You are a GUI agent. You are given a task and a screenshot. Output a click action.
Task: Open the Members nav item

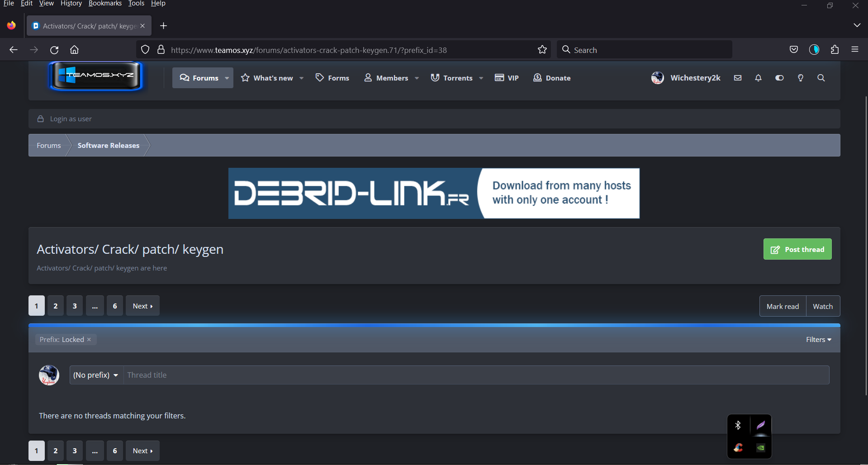point(386,78)
